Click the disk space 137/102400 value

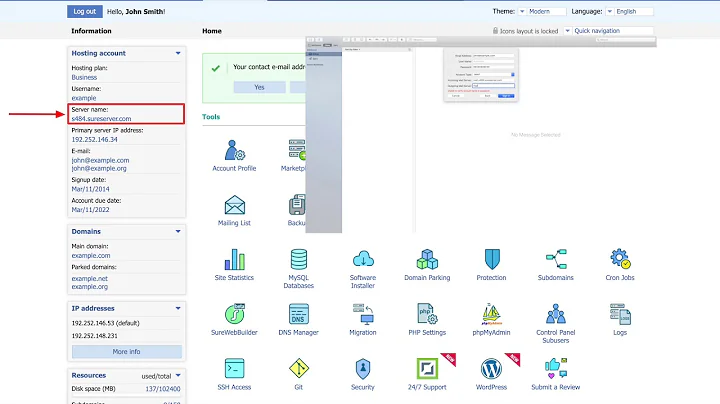[163, 389]
